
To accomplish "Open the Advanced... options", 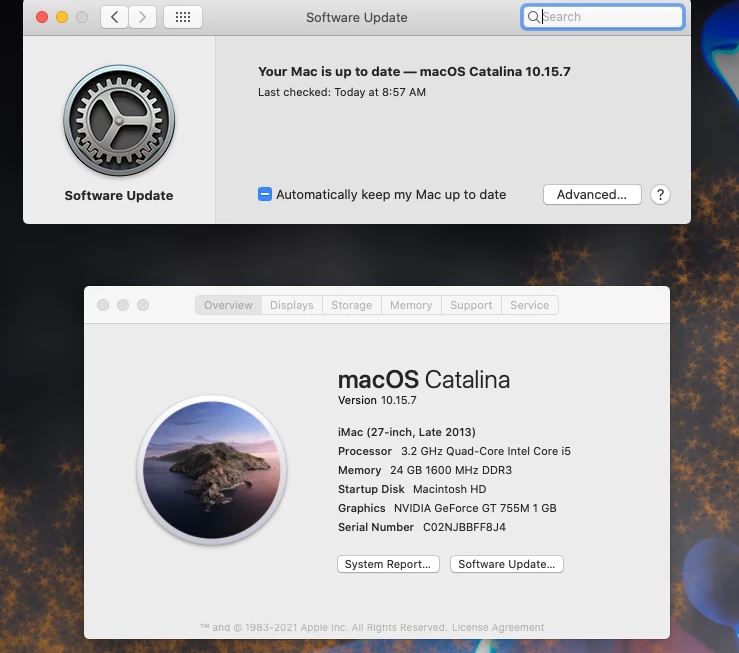I will click(592, 195).
